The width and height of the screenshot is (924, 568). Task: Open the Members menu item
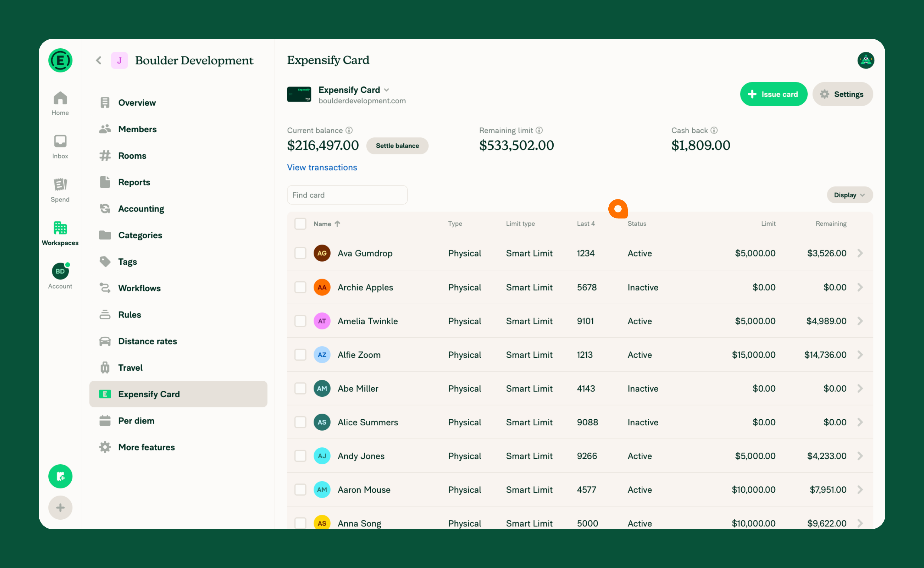point(178,129)
